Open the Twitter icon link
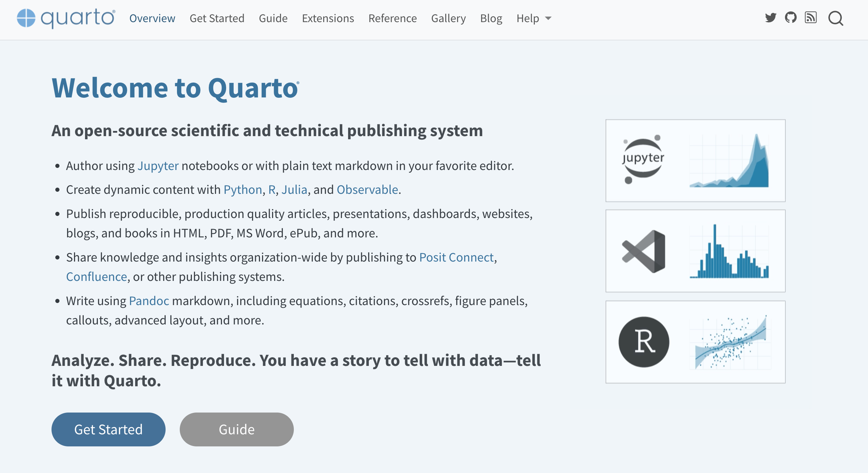This screenshot has width=868, height=473. coord(771,18)
